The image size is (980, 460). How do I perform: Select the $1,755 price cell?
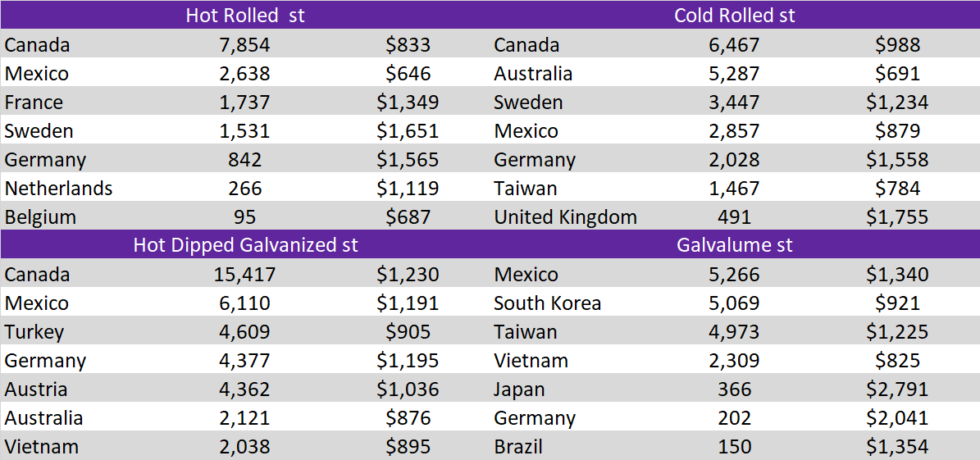pos(897,217)
